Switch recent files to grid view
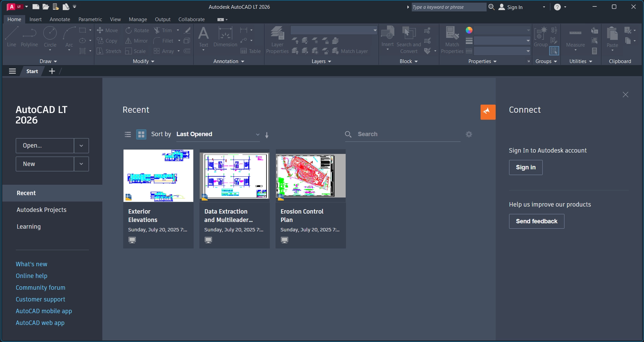Viewport: 644px width, 342px height. point(141,134)
